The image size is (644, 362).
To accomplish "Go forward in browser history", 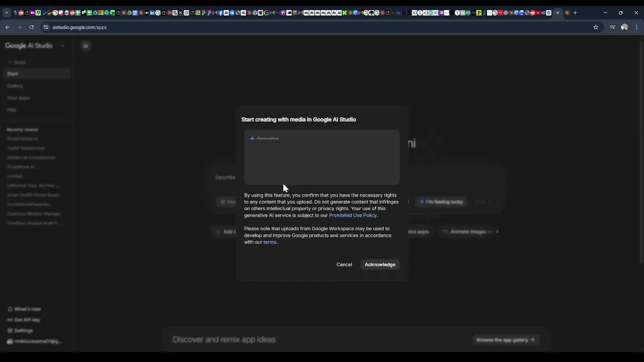I will [20, 27].
